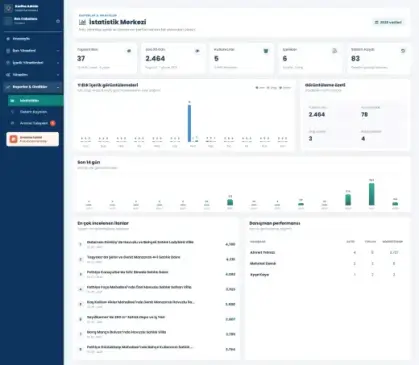Toggle third legend item in yearly chart
This screenshot has width=419, height=365.
pyautogui.click(x=285, y=88)
